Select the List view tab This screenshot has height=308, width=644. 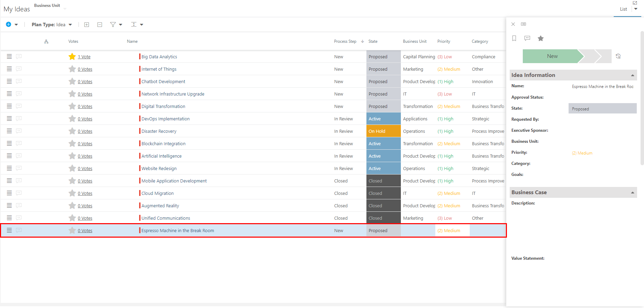tap(623, 9)
